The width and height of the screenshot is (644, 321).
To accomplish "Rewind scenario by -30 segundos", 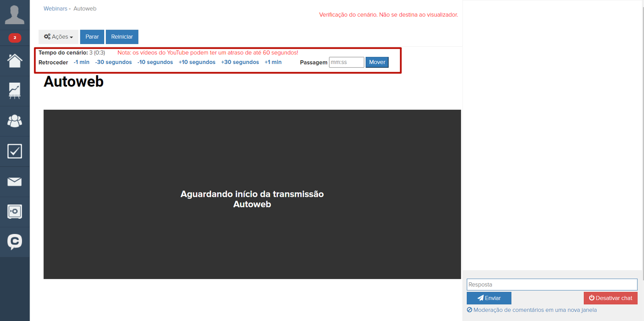I will 113,62.
